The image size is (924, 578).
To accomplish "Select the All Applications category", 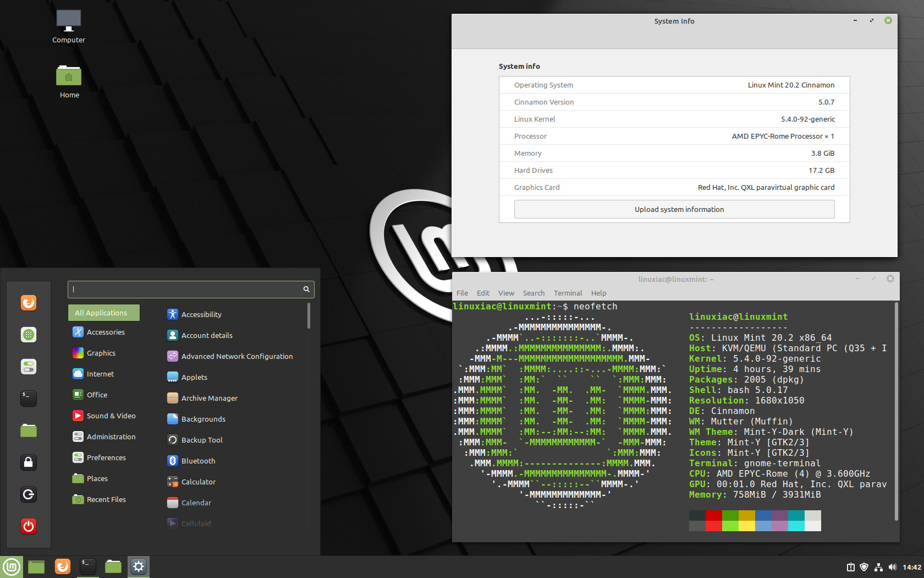I will coord(104,313).
